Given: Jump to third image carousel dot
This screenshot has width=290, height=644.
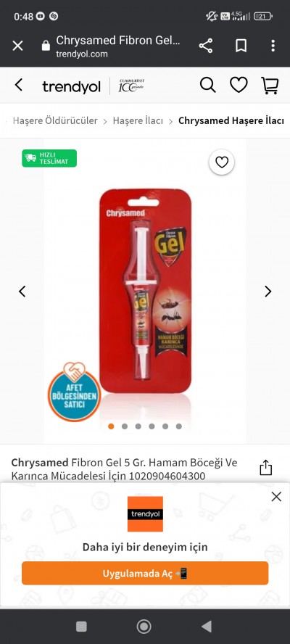Looking at the screenshot, I should pos(138,426).
